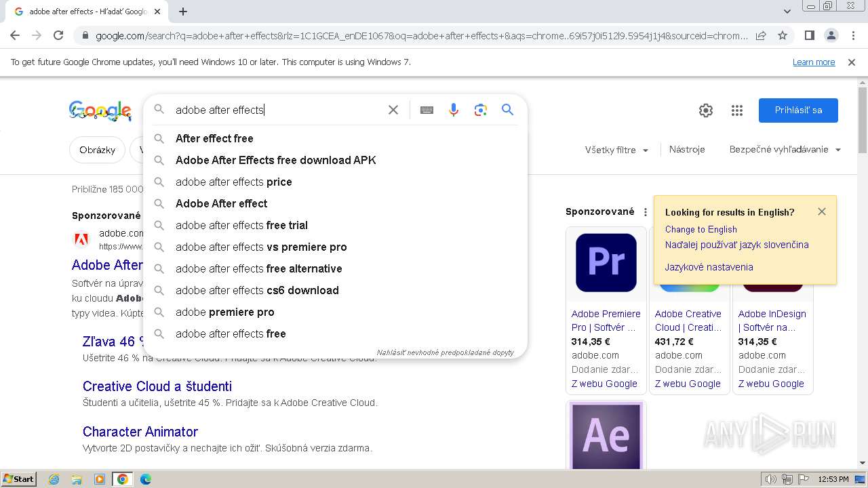This screenshot has width=868, height=488.
Task: Open the Character Animator link
Action: tap(140, 432)
